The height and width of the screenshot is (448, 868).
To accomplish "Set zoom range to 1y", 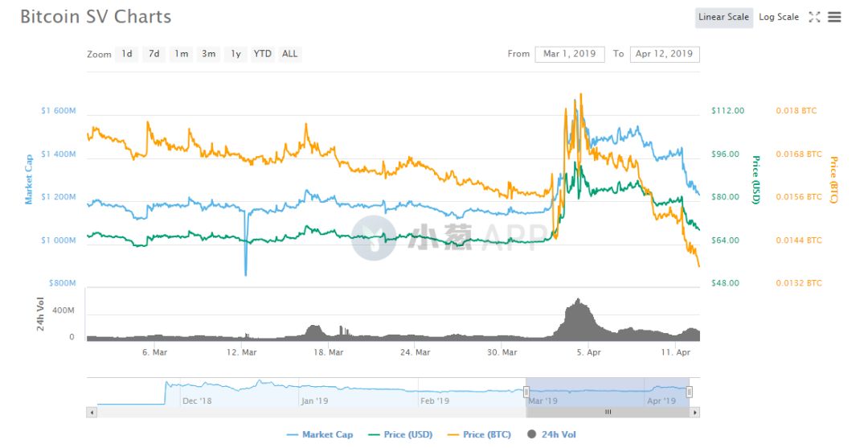I will pos(235,54).
